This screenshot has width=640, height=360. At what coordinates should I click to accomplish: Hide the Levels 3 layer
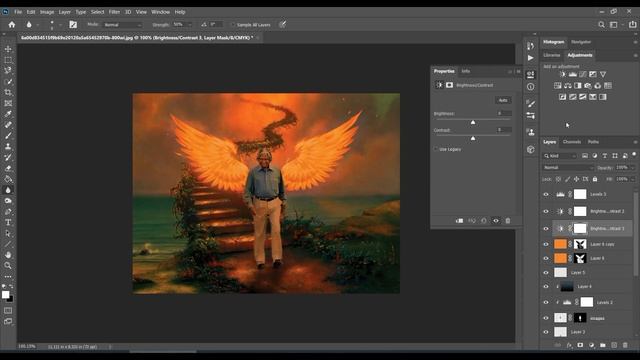pyautogui.click(x=546, y=194)
